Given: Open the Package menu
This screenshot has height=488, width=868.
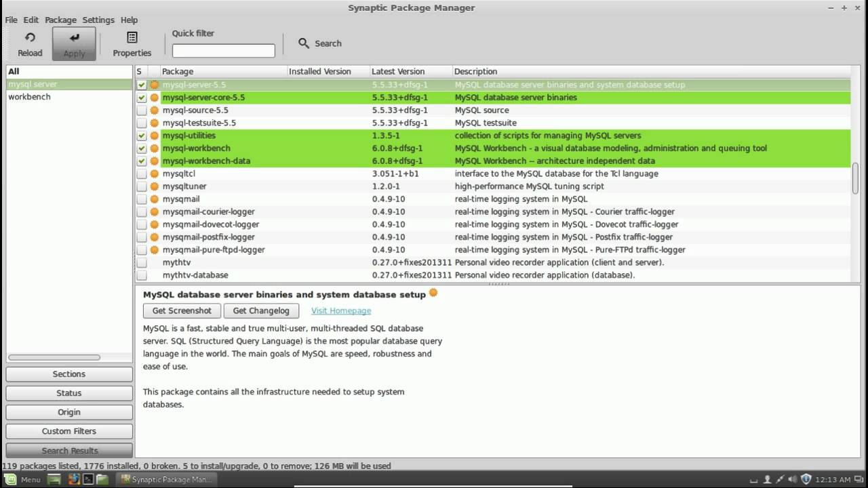Looking at the screenshot, I should pyautogui.click(x=60, y=20).
